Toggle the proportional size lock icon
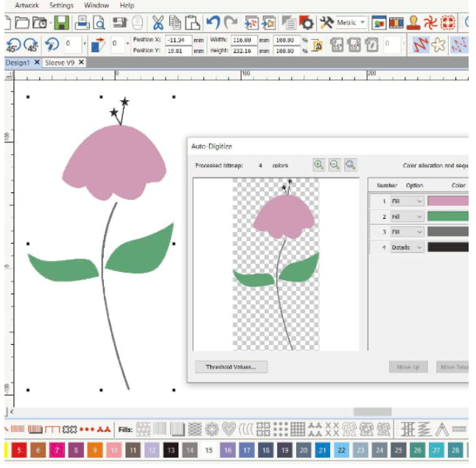The width and height of the screenshot is (476, 468). (318, 45)
